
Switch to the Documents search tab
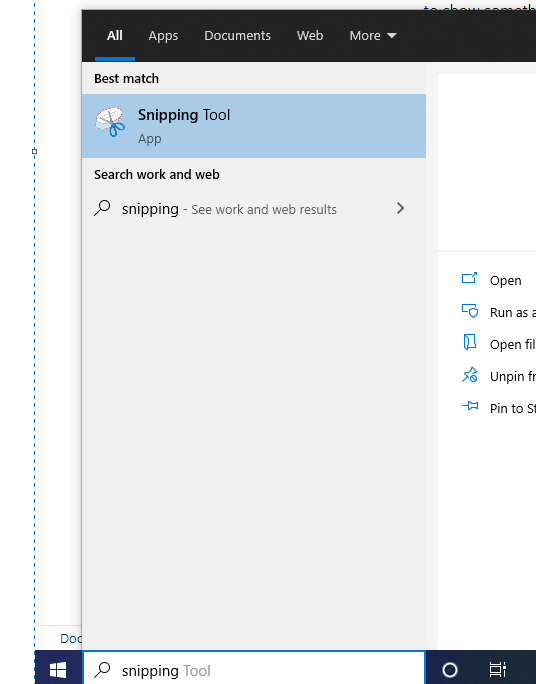(237, 35)
